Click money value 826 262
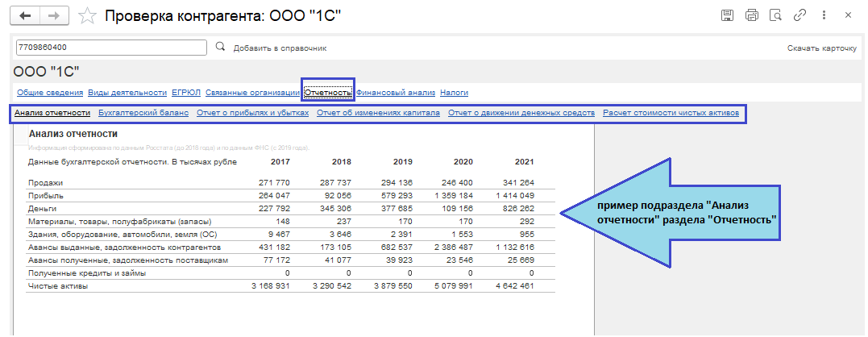The width and height of the screenshot is (868, 337). [518, 209]
